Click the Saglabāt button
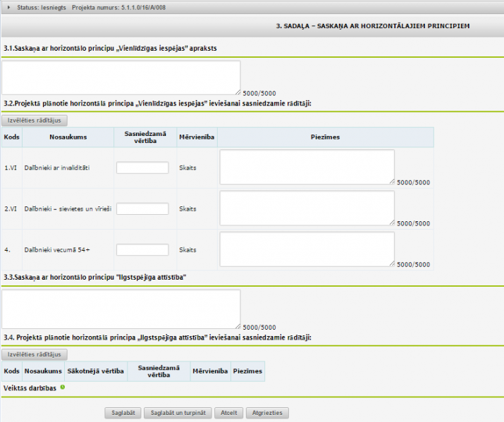This screenshot has width=504, height=422. 123,413
